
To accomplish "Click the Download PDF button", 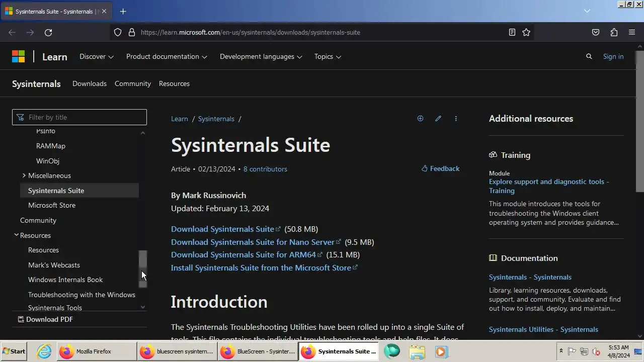I will click(45, 319).
